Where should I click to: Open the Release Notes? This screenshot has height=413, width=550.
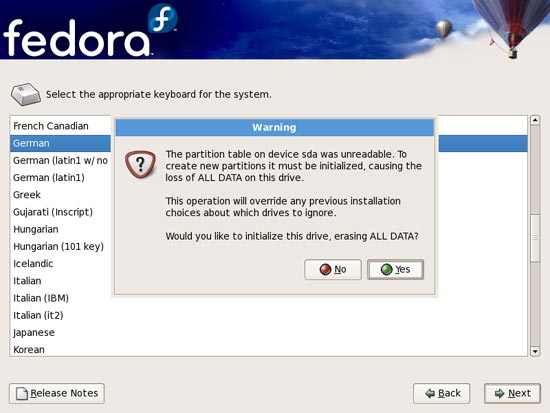coord(57,393)
